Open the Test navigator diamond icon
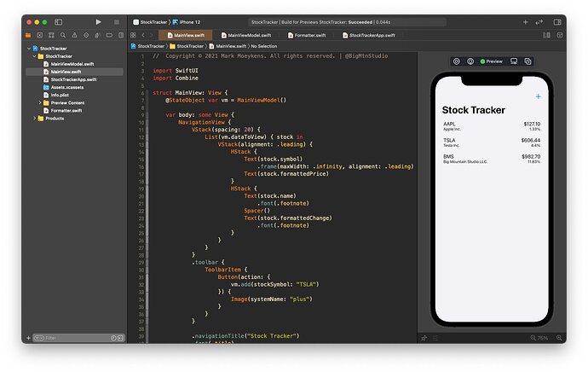The image size is (588, 372). coord(86,35)
